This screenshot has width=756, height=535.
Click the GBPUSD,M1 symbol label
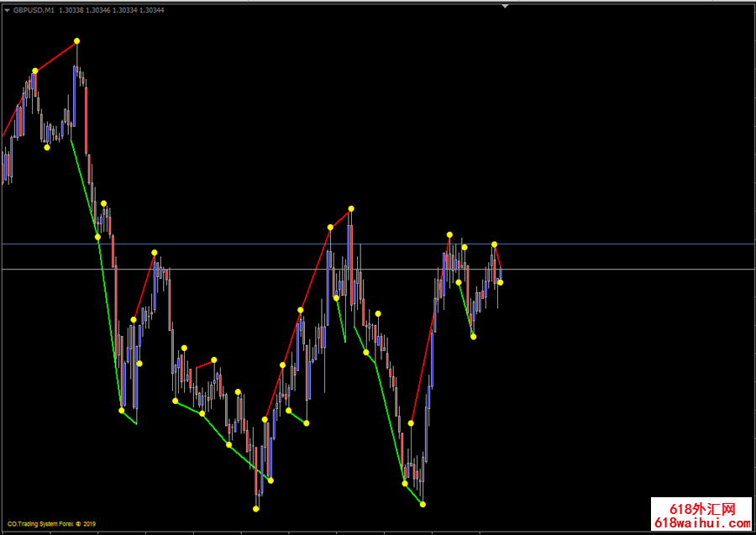click(x=34, y=10)
